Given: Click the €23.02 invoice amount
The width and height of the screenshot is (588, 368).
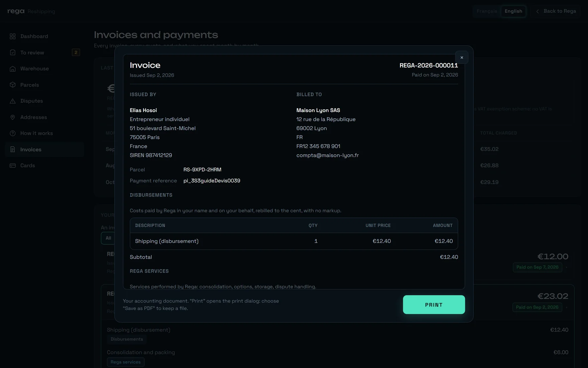Looking at the screenshot, I should pyautogui.click(x=553, y=296).
